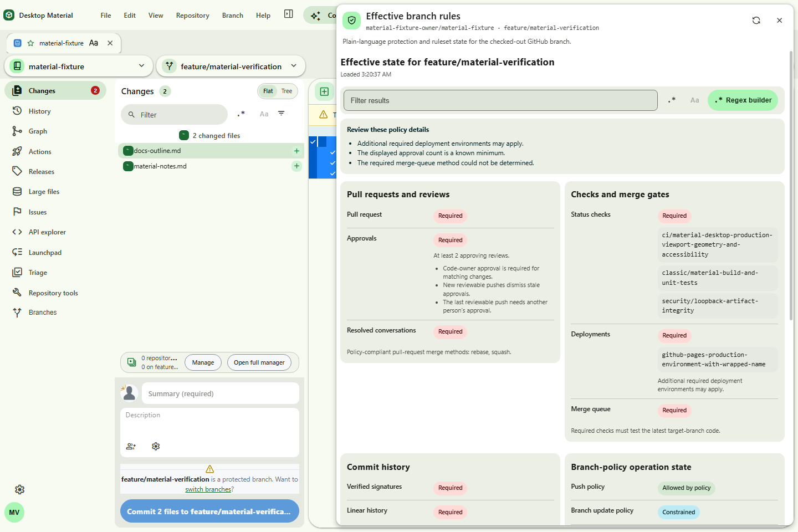
Task: Click the stash Manage button
Action: [x=203, y=362]
